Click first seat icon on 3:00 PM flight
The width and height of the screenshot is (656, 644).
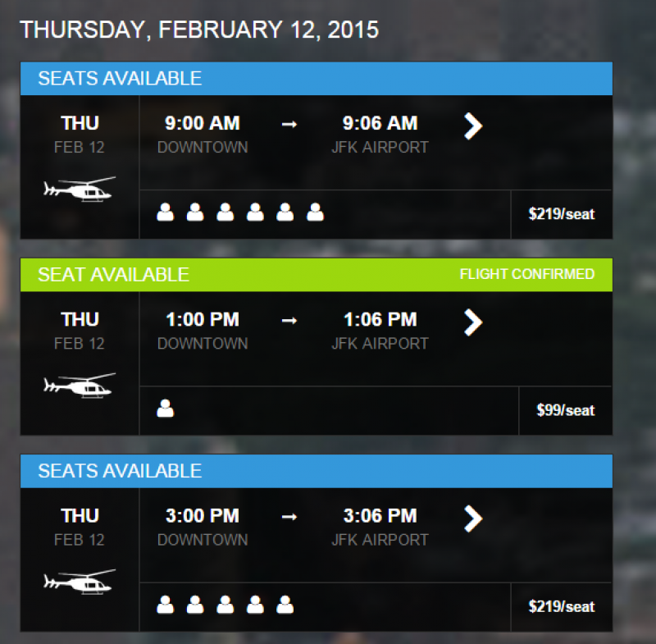(166, 605)
